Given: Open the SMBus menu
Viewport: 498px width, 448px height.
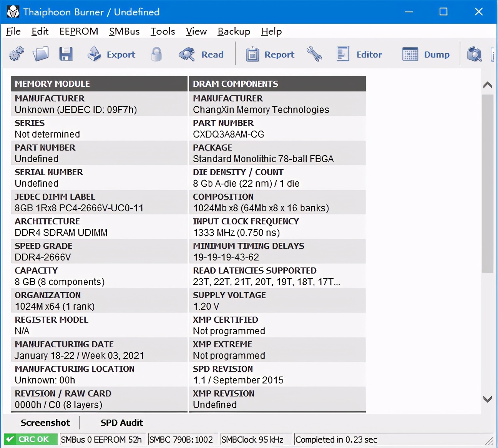Looking at the screenshot, I should [x=124, y=32].
